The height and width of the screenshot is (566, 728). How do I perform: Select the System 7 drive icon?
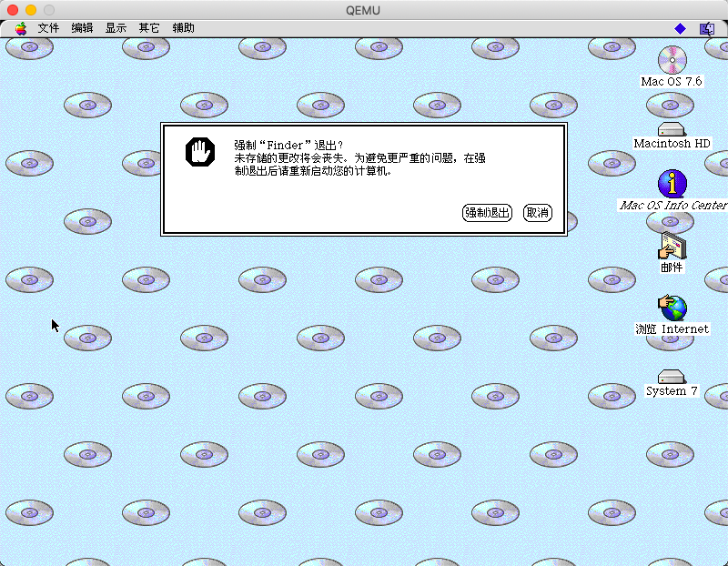(x=672, y=377)
